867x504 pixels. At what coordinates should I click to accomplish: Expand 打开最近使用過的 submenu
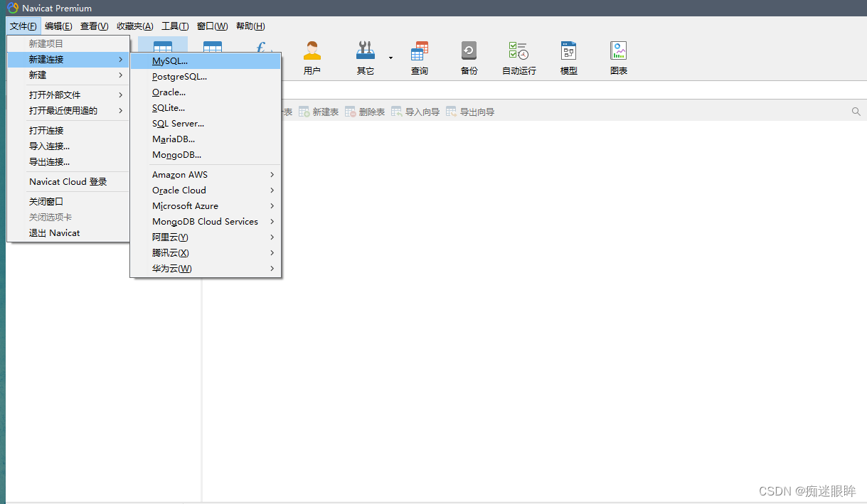click(68, 111)
